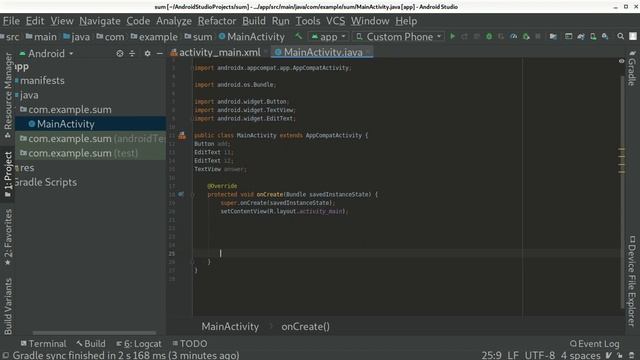640x360 pixels.
Task: Open the app run configuration dropdown
Action: point(329,37)
